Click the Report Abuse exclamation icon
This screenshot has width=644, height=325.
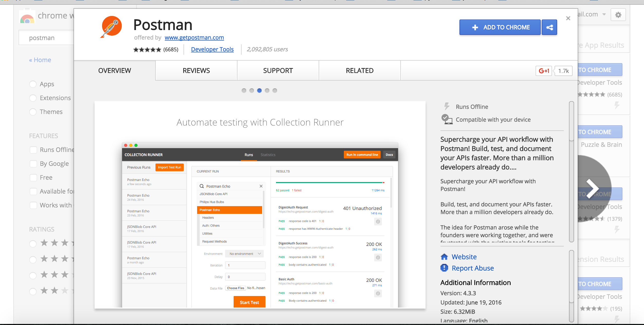tap(444, 268)
